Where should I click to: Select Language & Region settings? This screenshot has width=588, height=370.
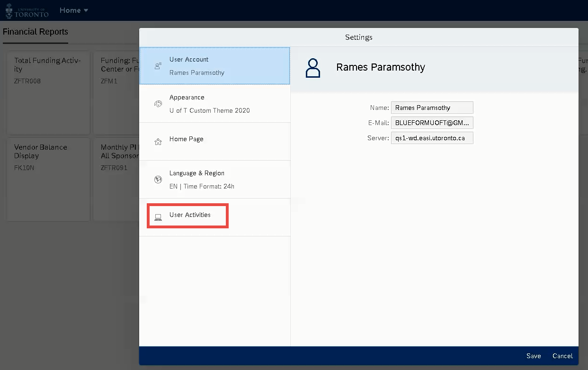pos(214,180)
